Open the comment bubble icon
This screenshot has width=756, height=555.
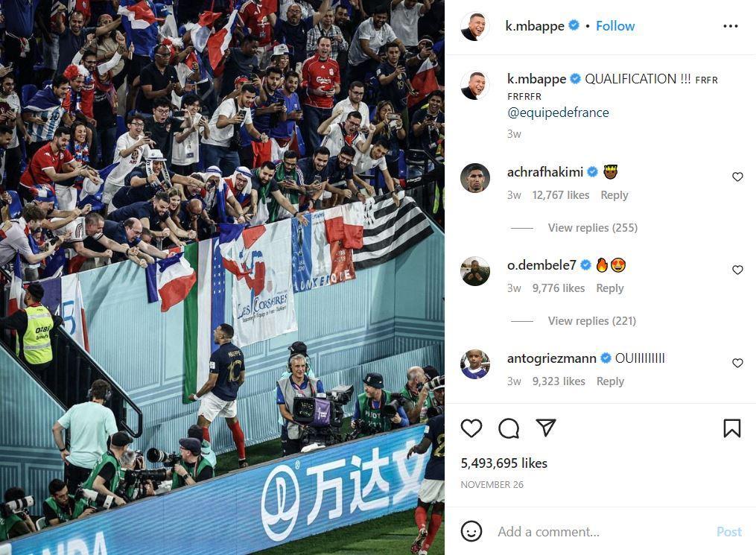[509, 428]
